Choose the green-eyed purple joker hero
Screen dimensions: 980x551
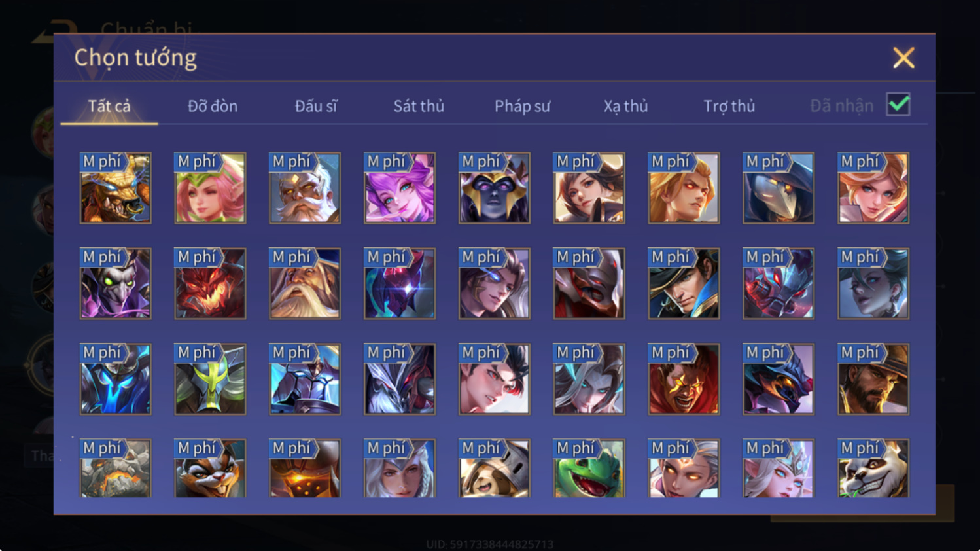coord(115,283)
